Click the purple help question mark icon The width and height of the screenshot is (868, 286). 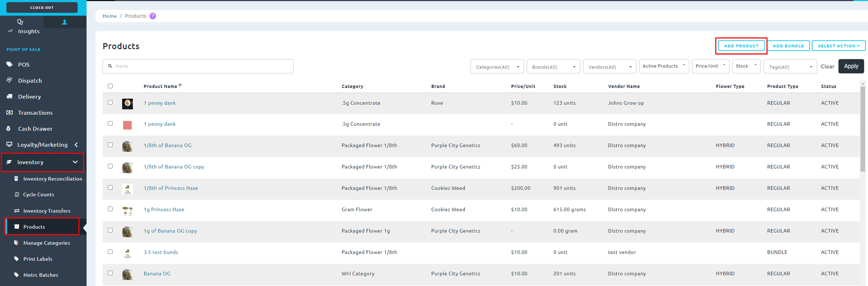click(153, 16)
